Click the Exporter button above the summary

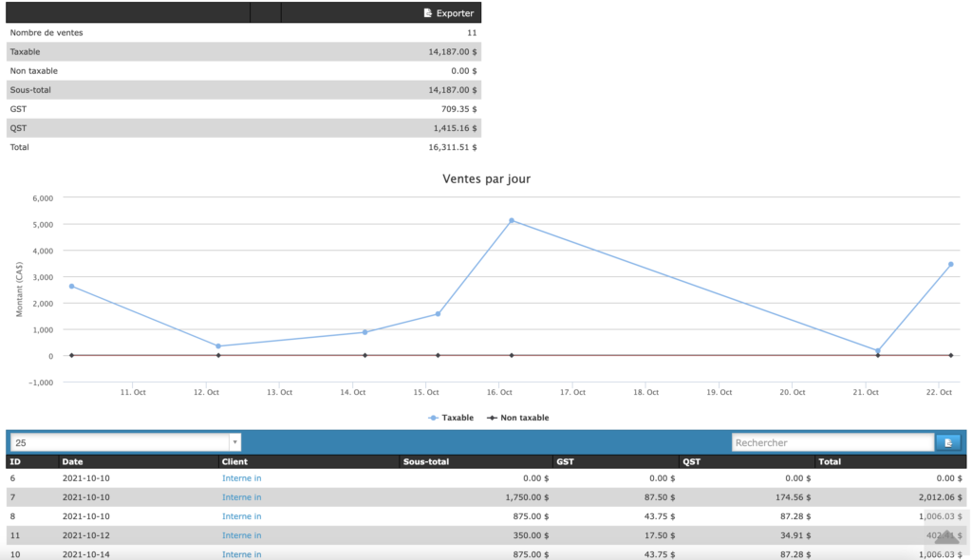[x=448, y=13]
